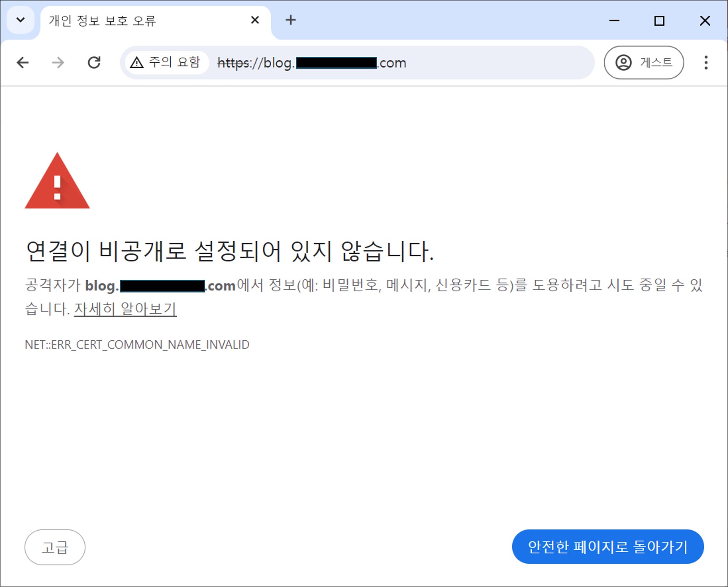728x587 pixels.
Task: Maximize the browser window
Action: 659,20
